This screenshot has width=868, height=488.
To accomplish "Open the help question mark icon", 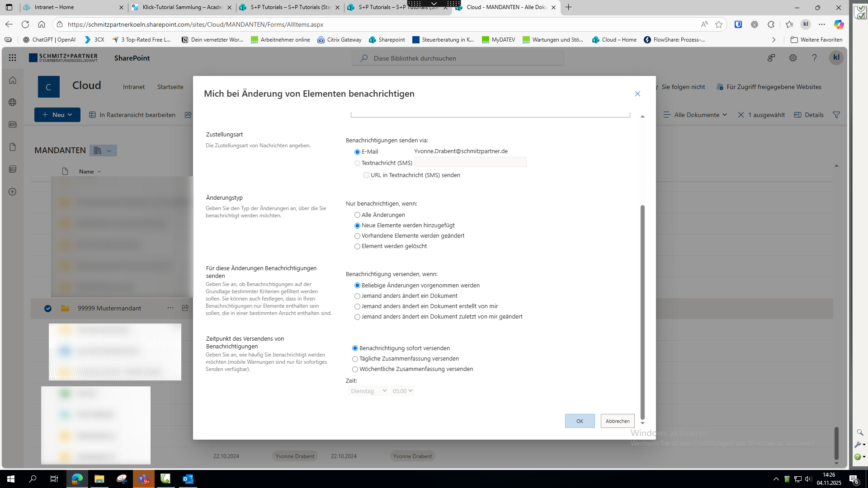I will (x=814, y=58).
